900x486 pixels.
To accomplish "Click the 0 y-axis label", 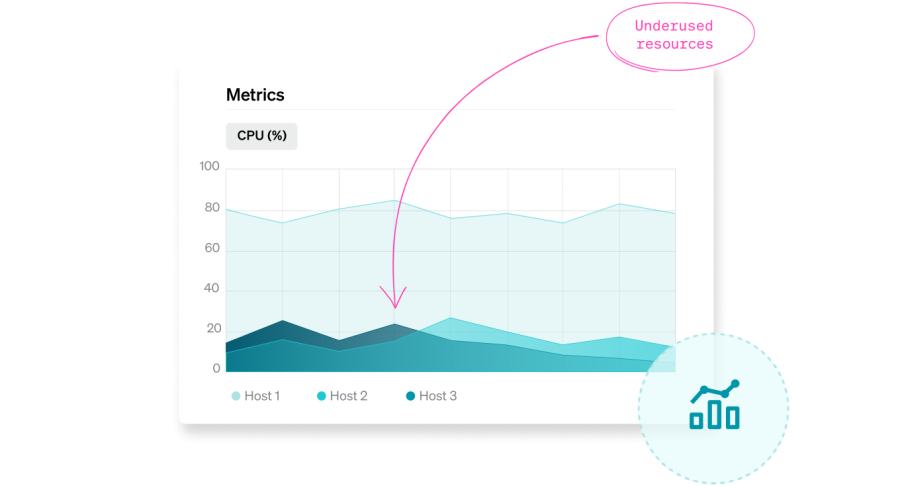I will [x=216, y=369].
